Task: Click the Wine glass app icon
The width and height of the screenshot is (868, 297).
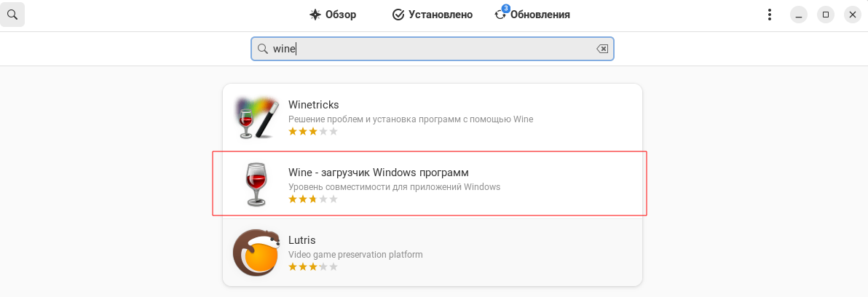Action: [x=256, y=184]
